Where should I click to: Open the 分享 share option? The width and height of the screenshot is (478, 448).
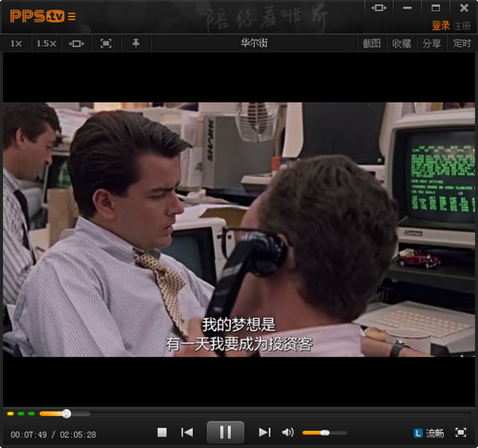pyautogui.click(x=432, y=44)
